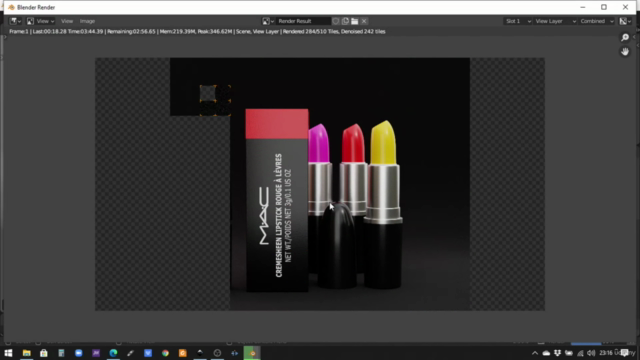Open the Windows Start menu
The image size is (640, 360).
pos(8,353)
